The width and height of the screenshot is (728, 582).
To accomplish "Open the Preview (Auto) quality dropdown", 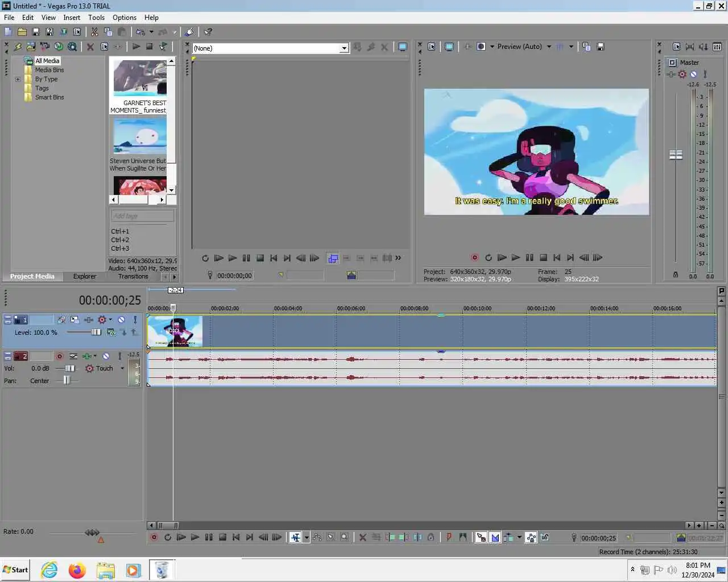I will click(x=549, y=47).
